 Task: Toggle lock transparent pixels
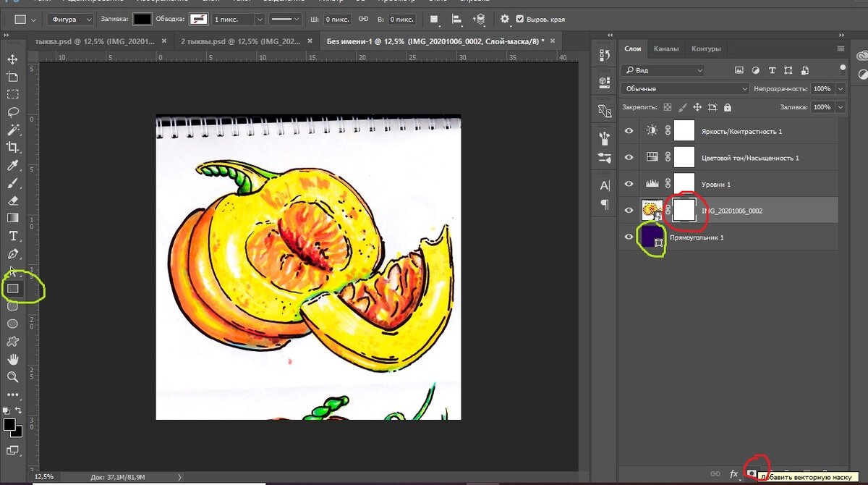coord(666,107)
